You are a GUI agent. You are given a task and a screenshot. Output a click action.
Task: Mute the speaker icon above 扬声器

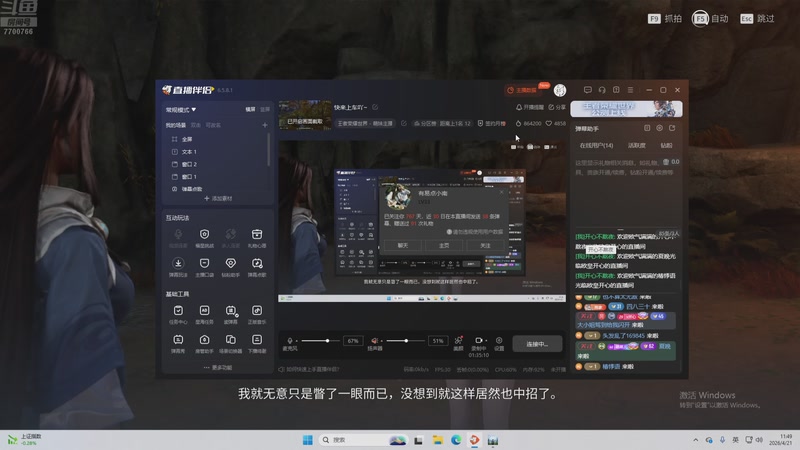coord(374,340)
